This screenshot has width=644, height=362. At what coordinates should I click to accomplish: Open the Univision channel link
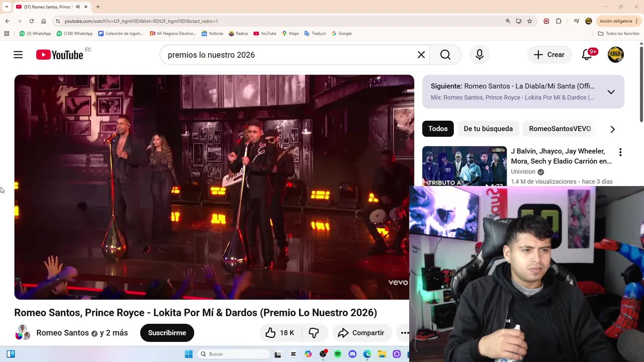(523, 171)
